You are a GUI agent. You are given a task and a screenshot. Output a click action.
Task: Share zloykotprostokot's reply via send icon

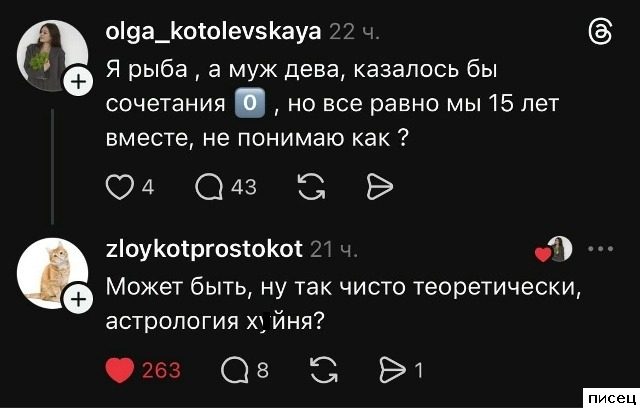pos(392,370)
